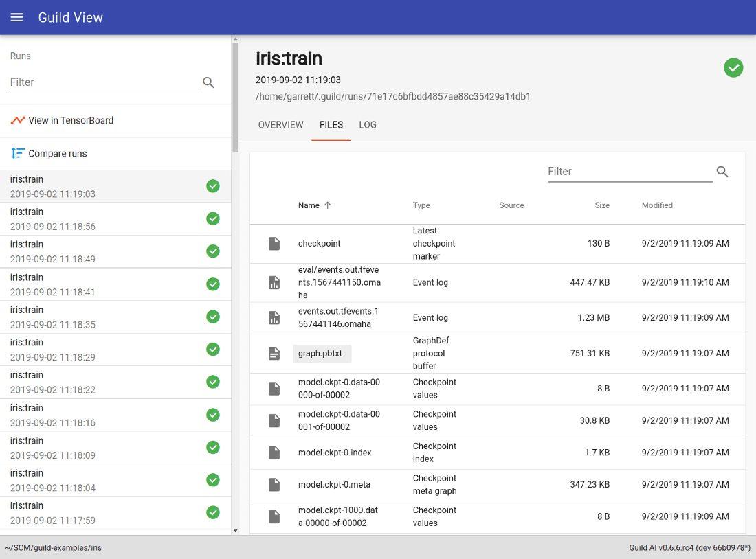Click the file icon beside model.ckpt-0.meta
This screenshot has height=559, width=756.
click(274, 484)
